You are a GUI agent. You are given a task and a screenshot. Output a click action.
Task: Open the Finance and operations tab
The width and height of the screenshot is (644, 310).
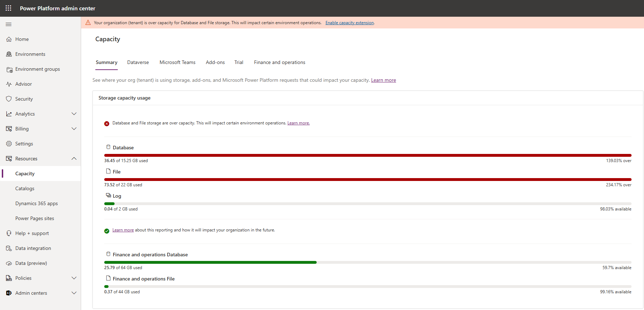279,62
